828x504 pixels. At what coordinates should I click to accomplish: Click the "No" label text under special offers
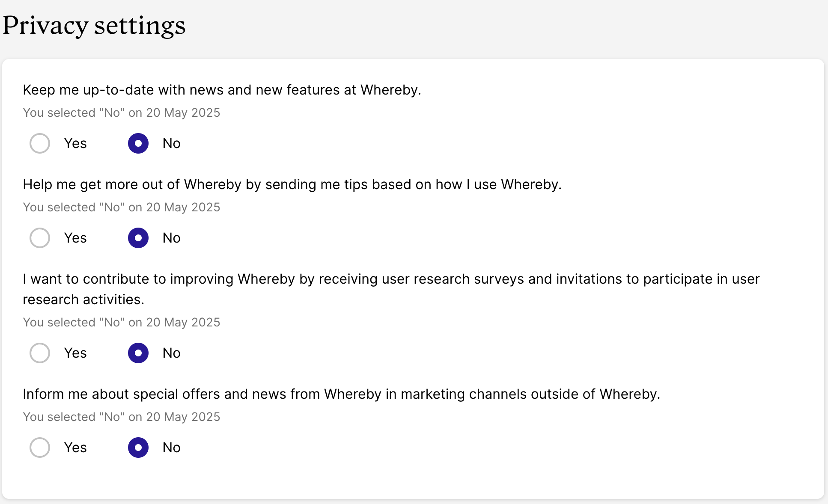[171, 448]
